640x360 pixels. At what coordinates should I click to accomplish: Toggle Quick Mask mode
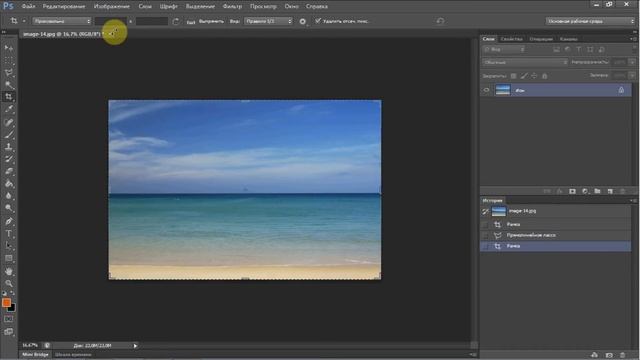click(x=9, y=319)
